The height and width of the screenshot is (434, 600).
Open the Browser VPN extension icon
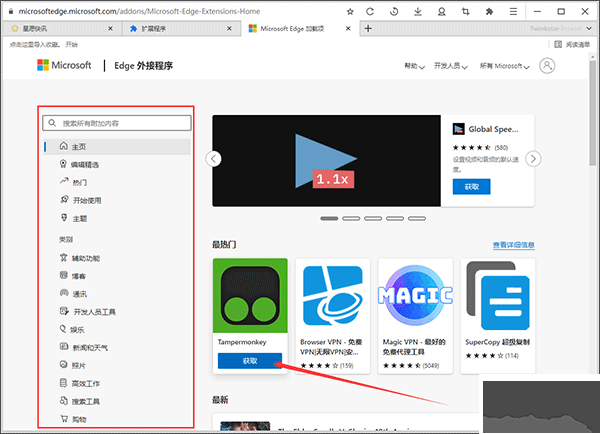tap(334, 295)
